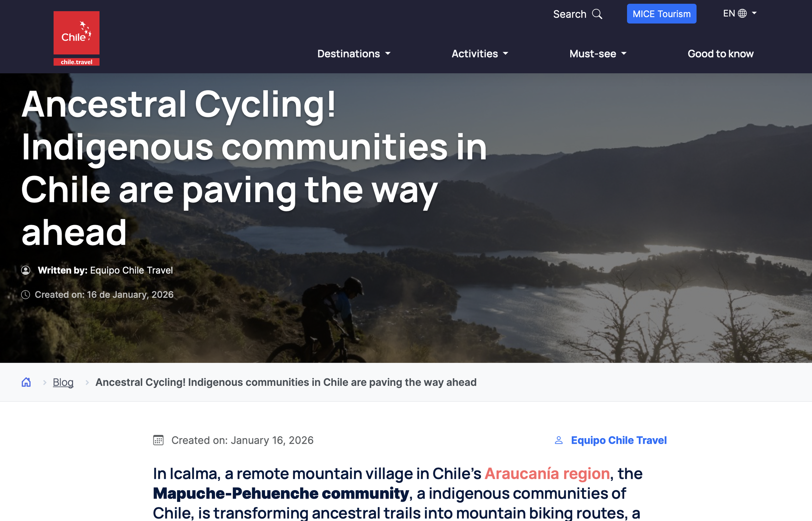Click the globe language icon
Image resolution: width=812 pixels, height=521 pixels.
pyautogui.click(x=742, y=13)
